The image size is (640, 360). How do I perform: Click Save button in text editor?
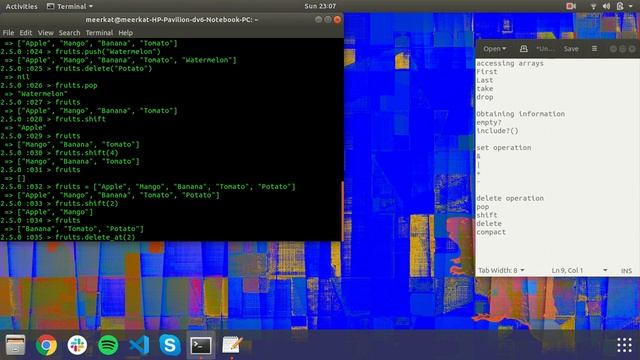click(x=571, y=49)
